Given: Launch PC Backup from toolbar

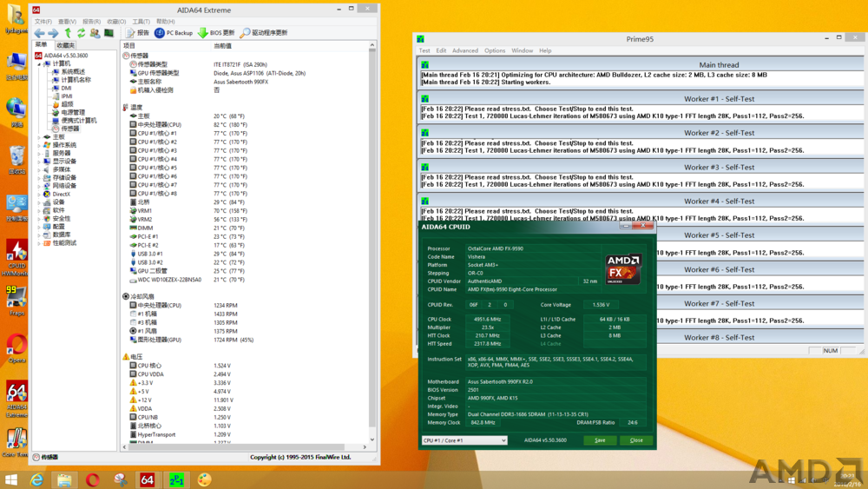Looking at the screenshot, I should click(x=174, y=33).
